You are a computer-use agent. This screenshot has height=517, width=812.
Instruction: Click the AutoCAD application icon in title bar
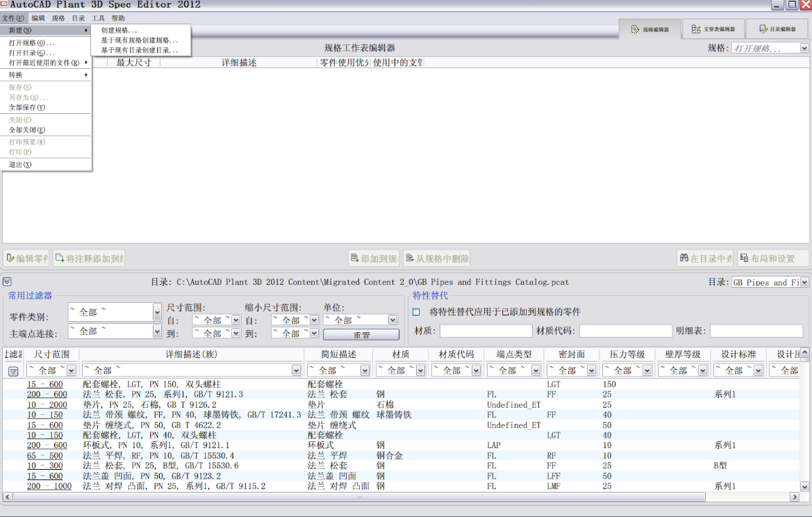coord(3,4)
